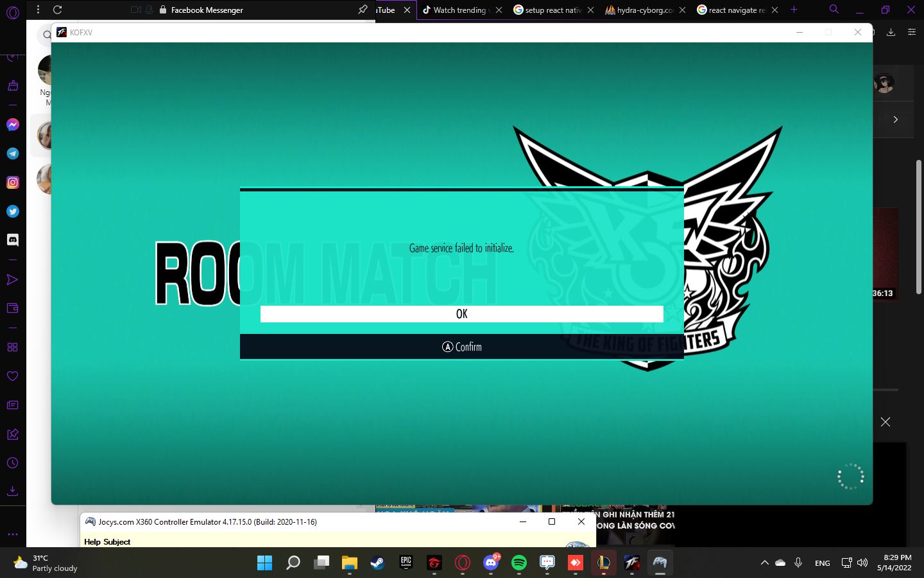
Task: Open Discord from the Opera sidebar
Action: click(x=12, y=240)
